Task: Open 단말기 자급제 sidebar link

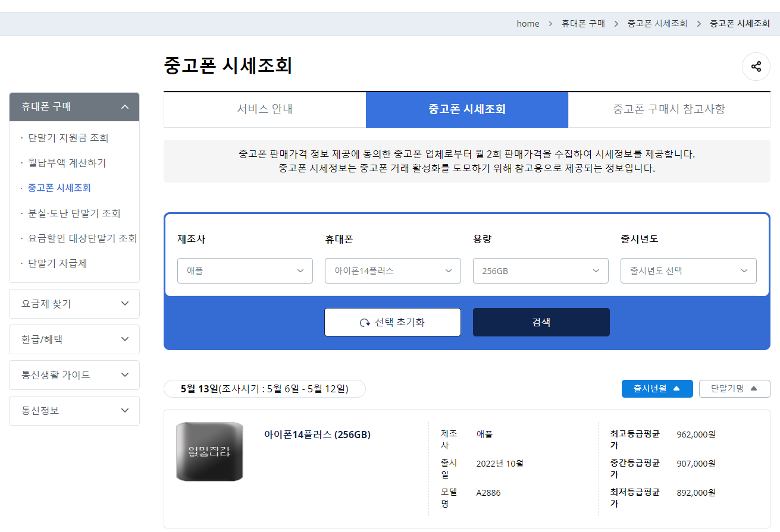Action: (x=58, y=263)
